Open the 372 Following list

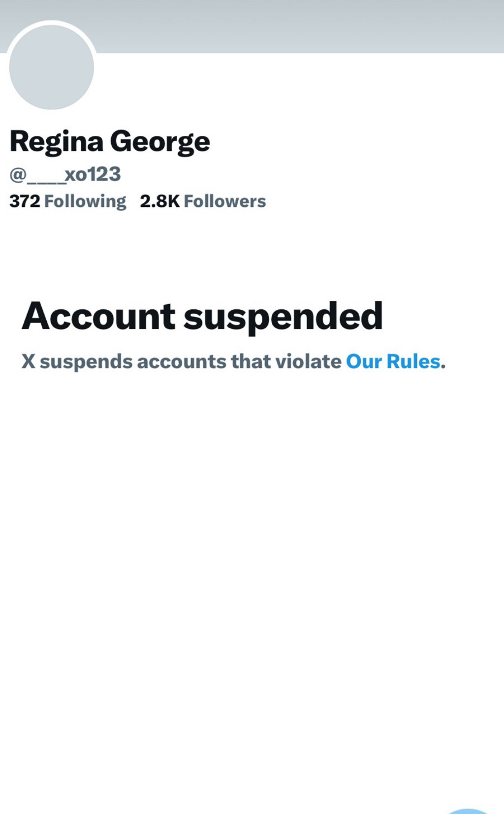68,201
